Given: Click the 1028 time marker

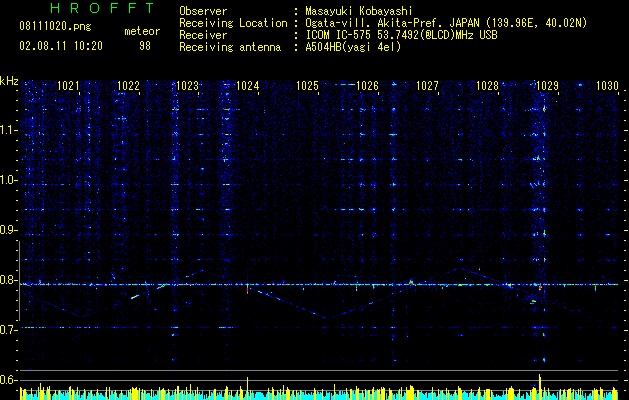Looking at the screenshot, I should coord(487,86).
